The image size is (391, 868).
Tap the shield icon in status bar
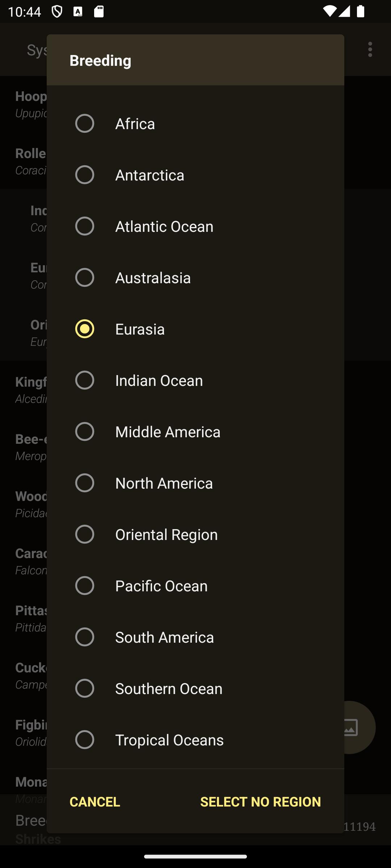tap(57, 12)
